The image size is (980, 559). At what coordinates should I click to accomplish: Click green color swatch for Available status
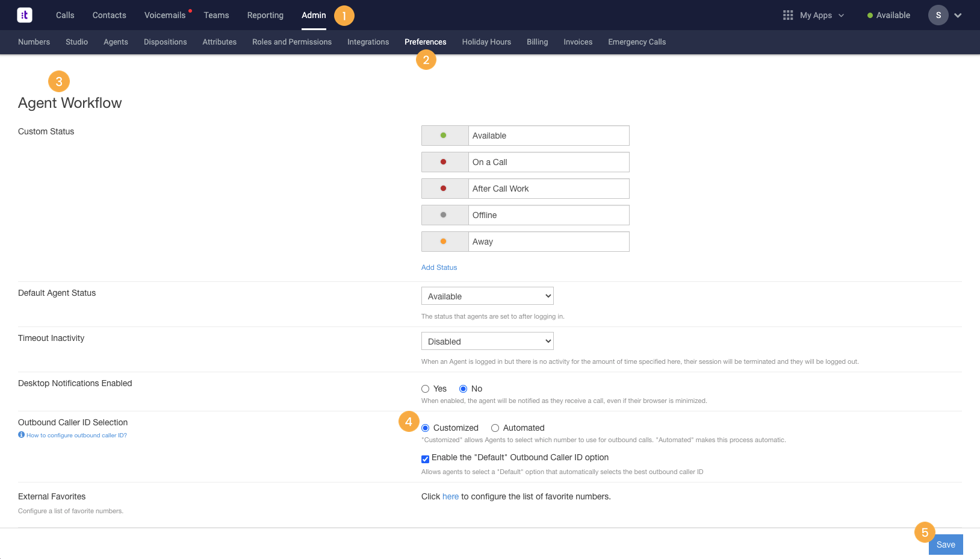(445, 136)
